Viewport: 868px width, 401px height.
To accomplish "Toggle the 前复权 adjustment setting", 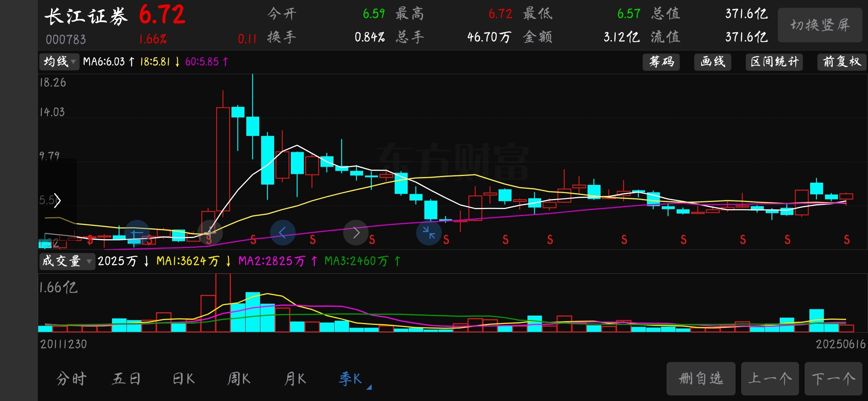I will [842, 62].
